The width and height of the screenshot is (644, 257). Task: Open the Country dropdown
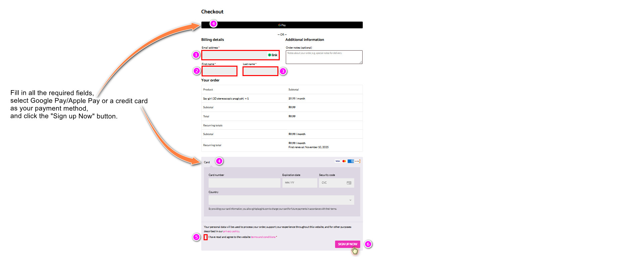point(281,200)
